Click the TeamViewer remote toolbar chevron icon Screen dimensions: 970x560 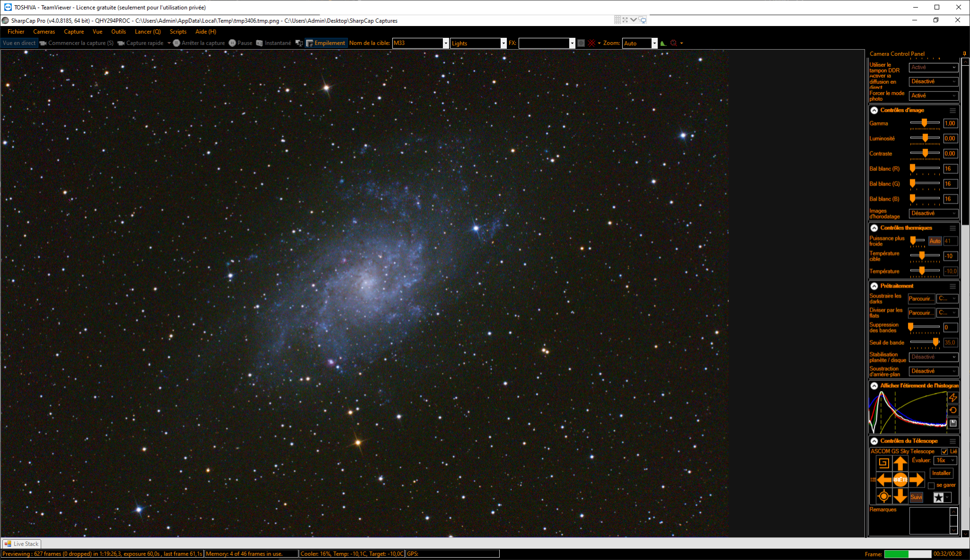click(x=633, y=20)
